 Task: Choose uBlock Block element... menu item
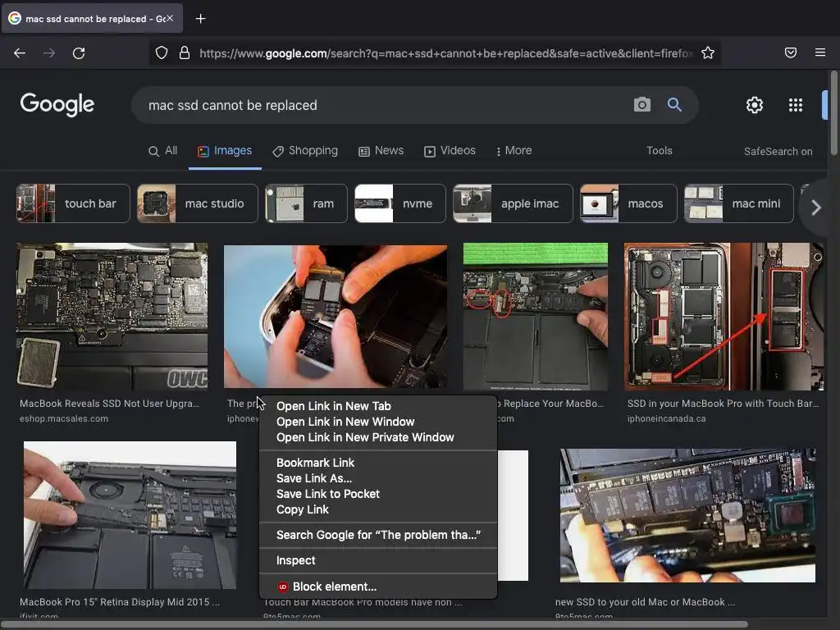click(x=378, y=587)
